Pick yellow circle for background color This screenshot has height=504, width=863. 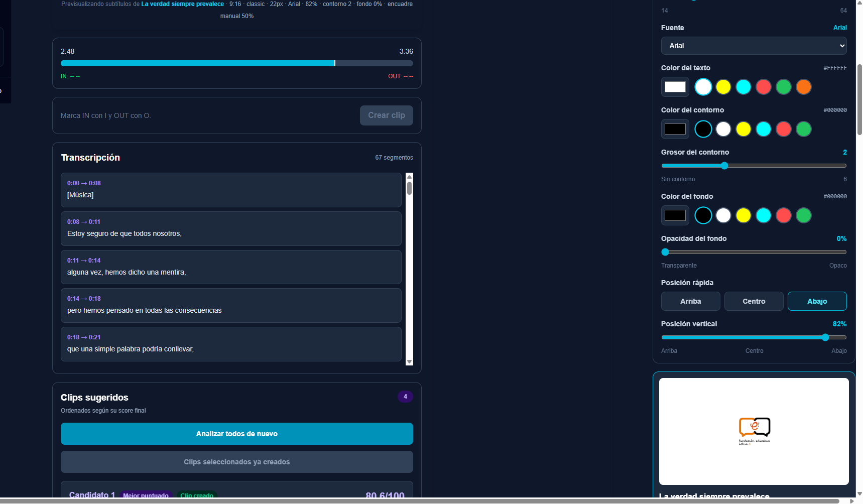click(x=744, y=215)
